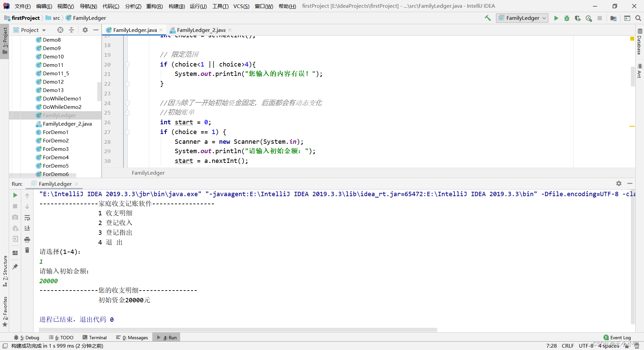Click the collapse all icon in Project panel
644x350 pixels.
point(71,30)
